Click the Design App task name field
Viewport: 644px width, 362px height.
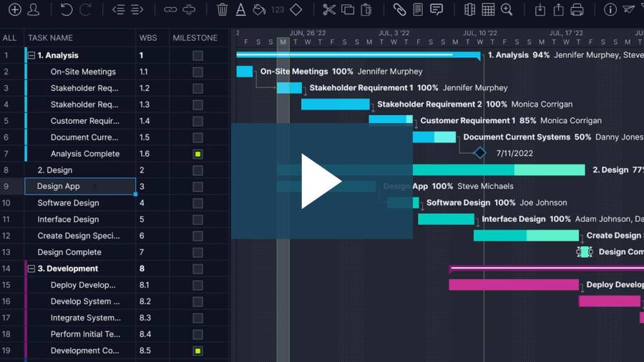point(80,186)
